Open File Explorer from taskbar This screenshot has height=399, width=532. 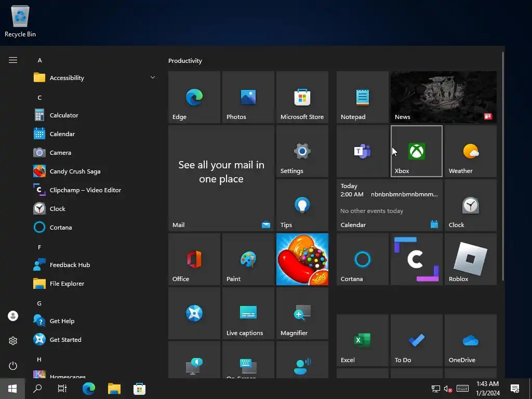114,389
